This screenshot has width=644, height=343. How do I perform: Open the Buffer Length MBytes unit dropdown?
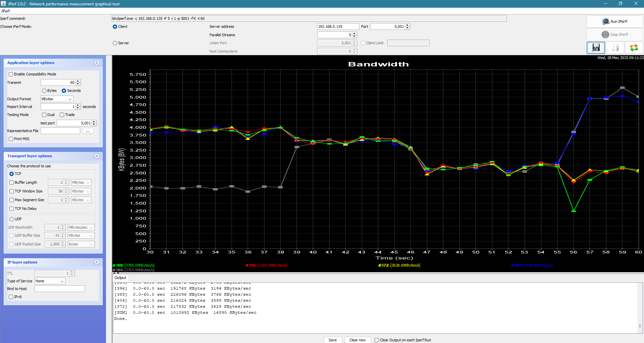[x=81, y=182]
